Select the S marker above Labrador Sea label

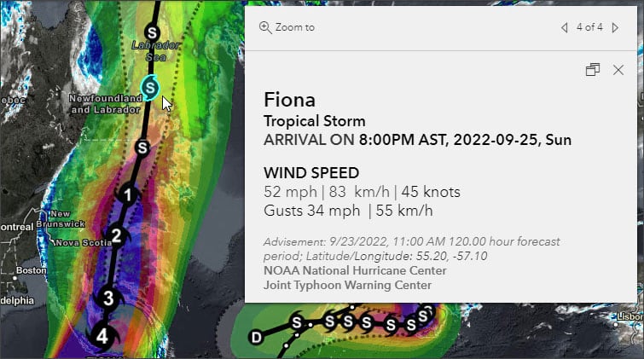[152, 32]
